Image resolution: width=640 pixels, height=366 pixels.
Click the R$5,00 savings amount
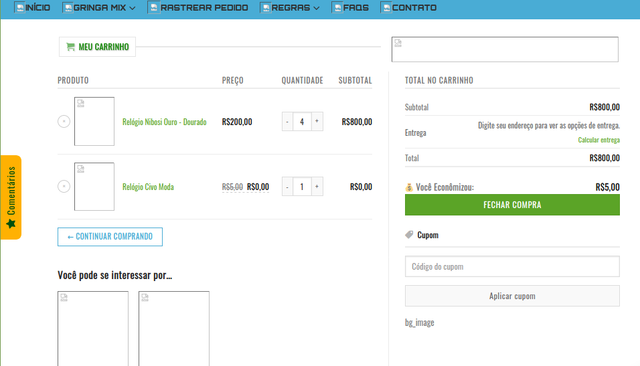607,187
